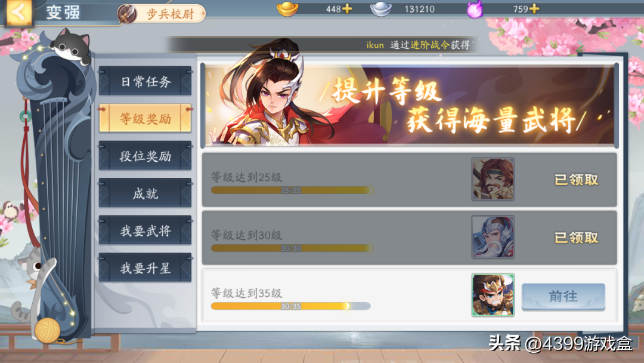View the level 30 reward hero portrait
The image size is (644, 363).
(493, 237)
